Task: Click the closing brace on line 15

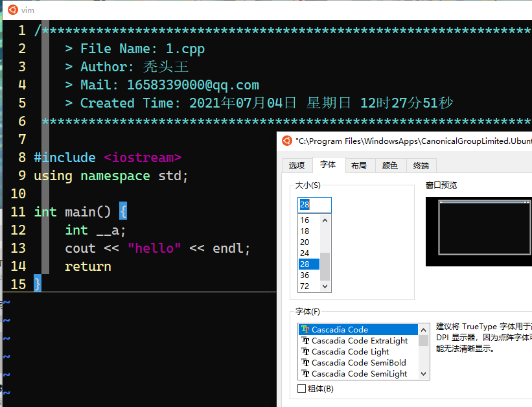Action: pyautogui.click(x=38, y=284)
